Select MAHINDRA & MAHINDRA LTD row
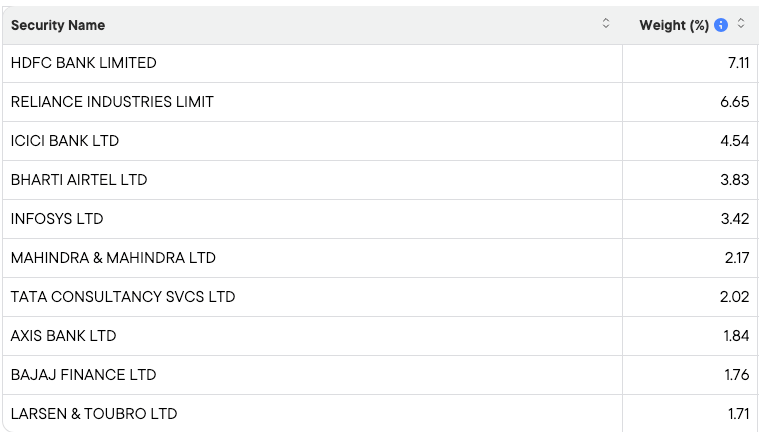 pyautogui.click(x=113, y=258)
